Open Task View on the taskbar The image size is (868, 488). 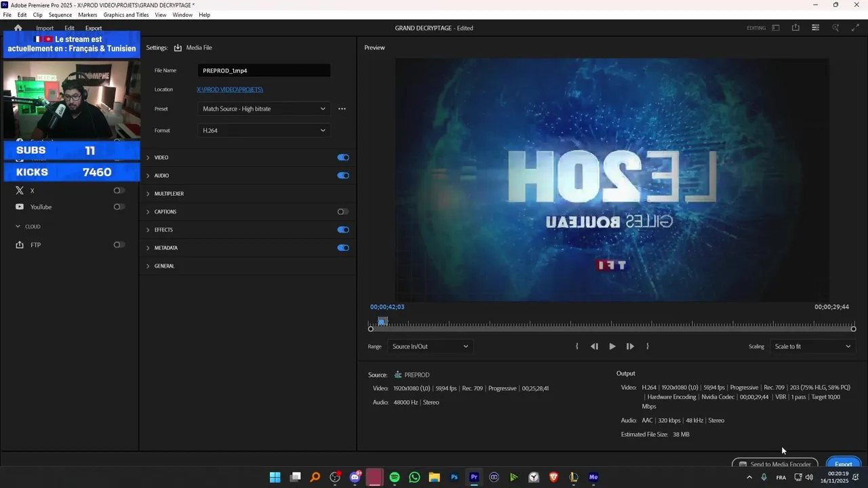[x=295, y=477]
